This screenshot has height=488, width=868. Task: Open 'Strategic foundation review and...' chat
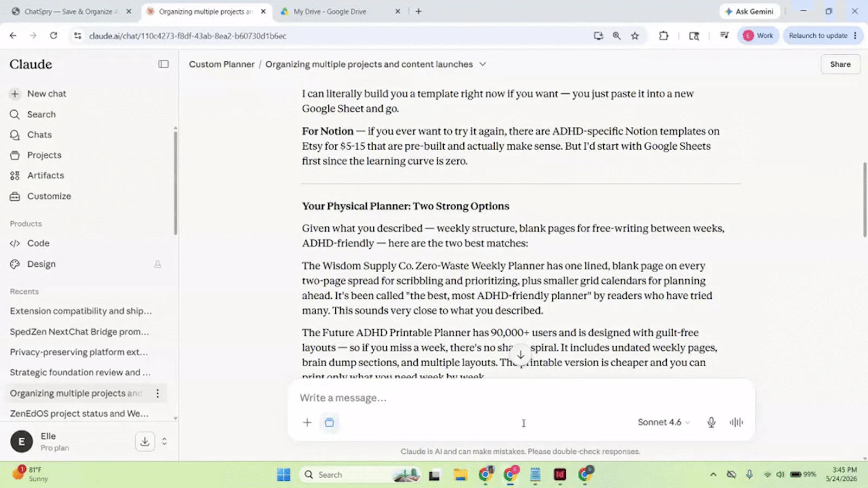point(80,373)
